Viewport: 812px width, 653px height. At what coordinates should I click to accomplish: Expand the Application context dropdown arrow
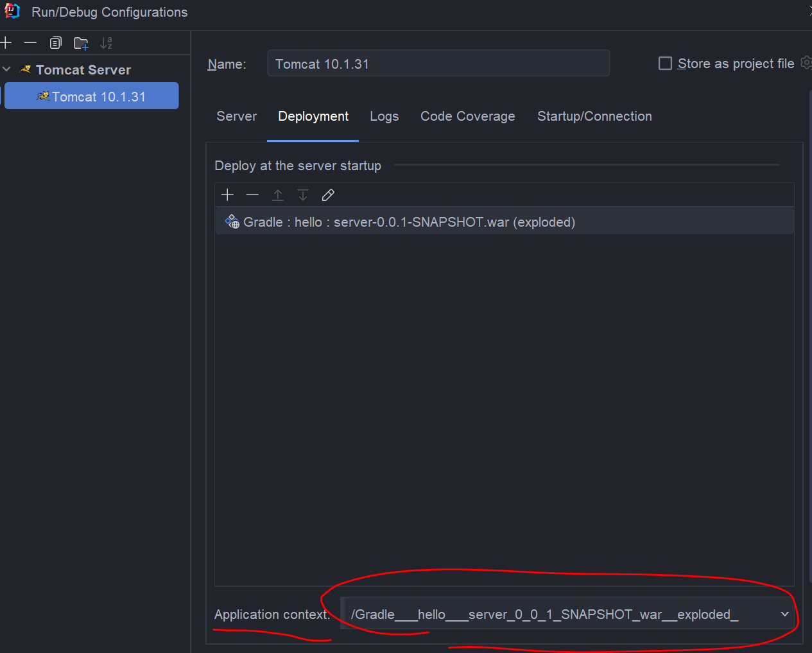coord(784,614)
